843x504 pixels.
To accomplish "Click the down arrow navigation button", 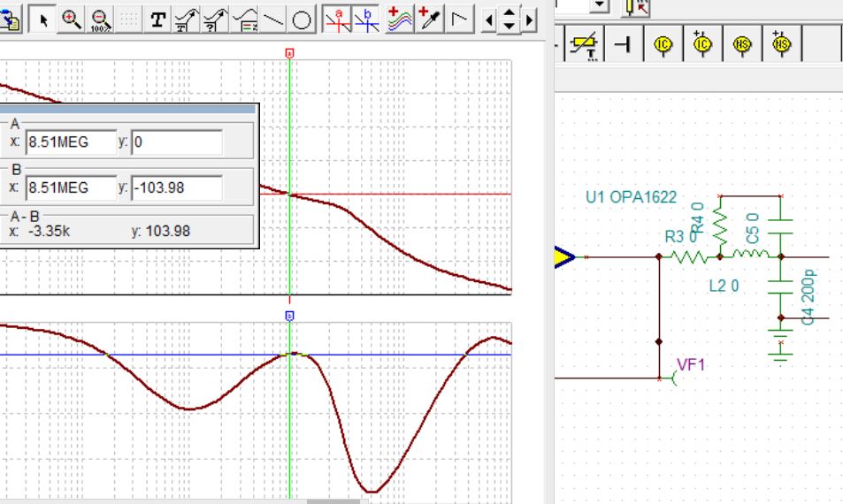I will point(509,27).
